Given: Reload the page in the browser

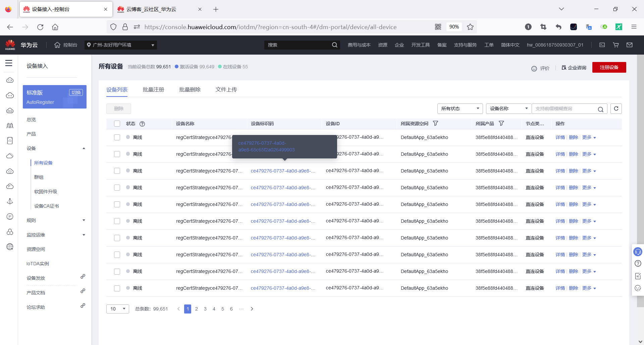Looking at the screenshot, I should [x=40, y=27].
